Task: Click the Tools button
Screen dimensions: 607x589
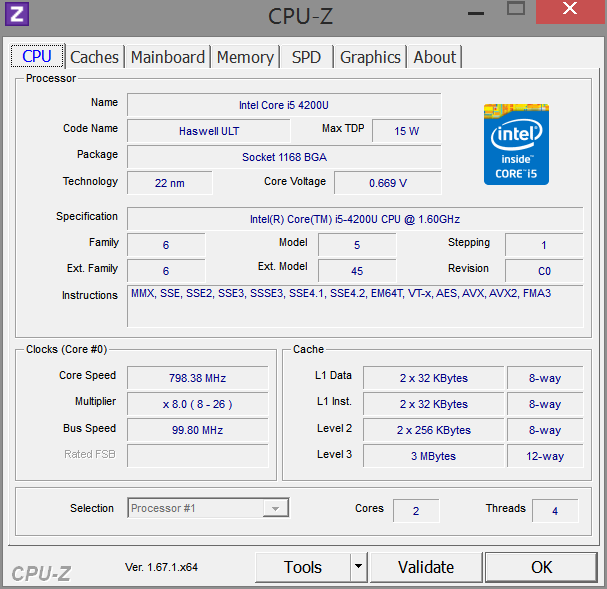Action: click(303, 567)
